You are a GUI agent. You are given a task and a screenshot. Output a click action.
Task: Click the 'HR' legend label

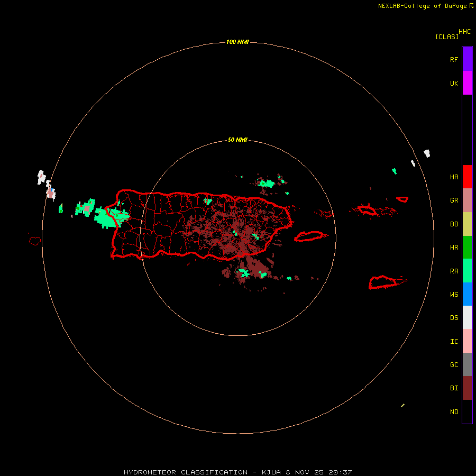pos(454,248)
